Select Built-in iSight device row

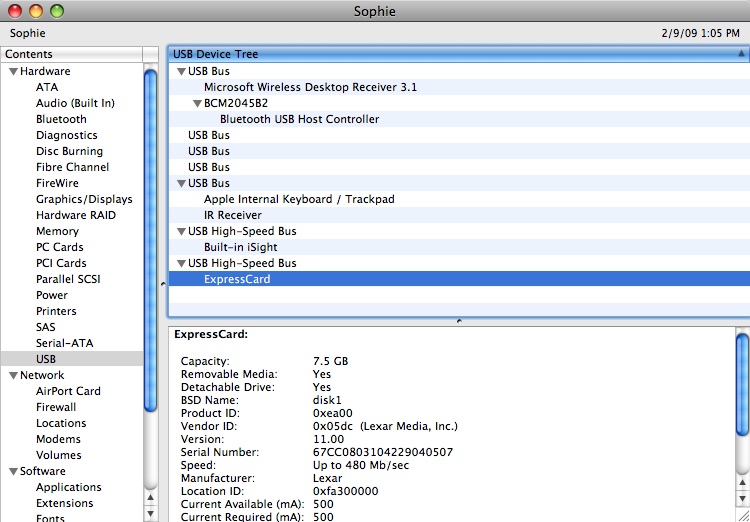(459, 247)
